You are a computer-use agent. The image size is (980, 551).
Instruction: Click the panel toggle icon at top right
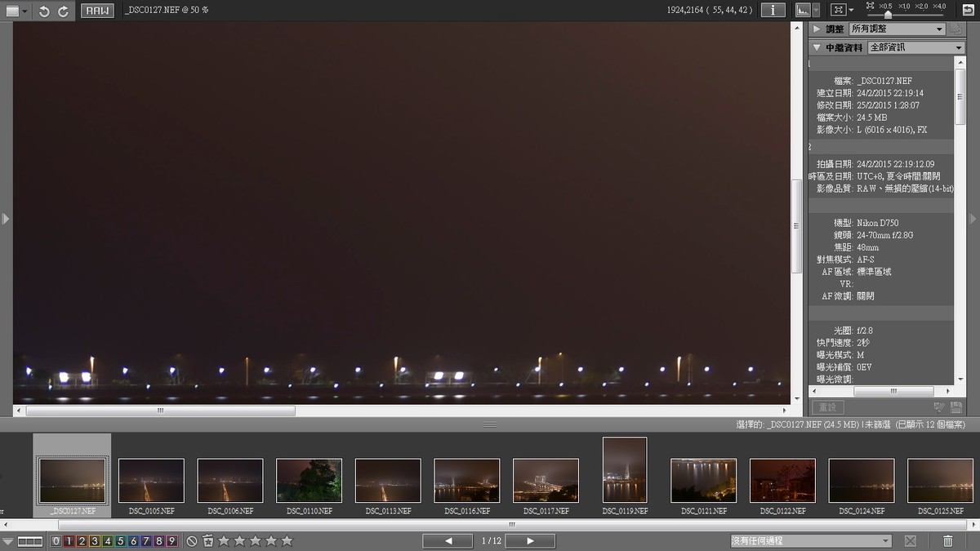pos(969,10)
